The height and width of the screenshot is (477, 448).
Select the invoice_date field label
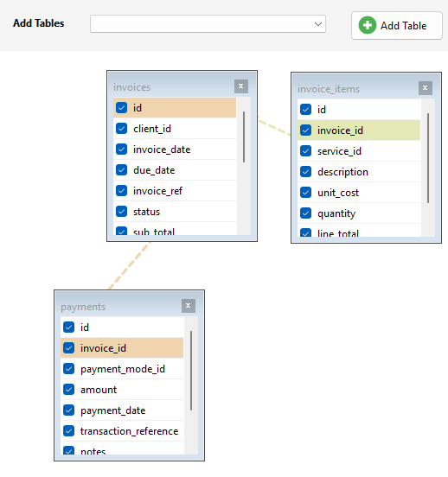coord(162,149)
